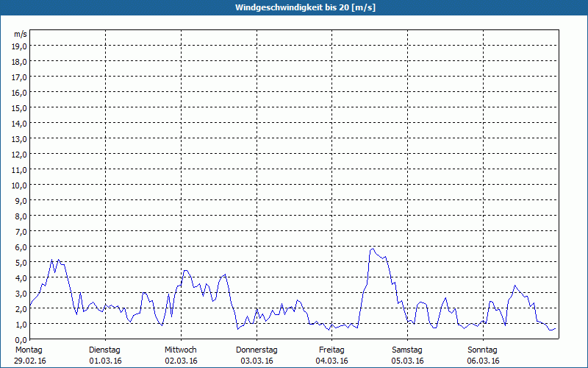Select the date label 03.03.16
This screenshot has width=588, height=368.
point(257,361)
